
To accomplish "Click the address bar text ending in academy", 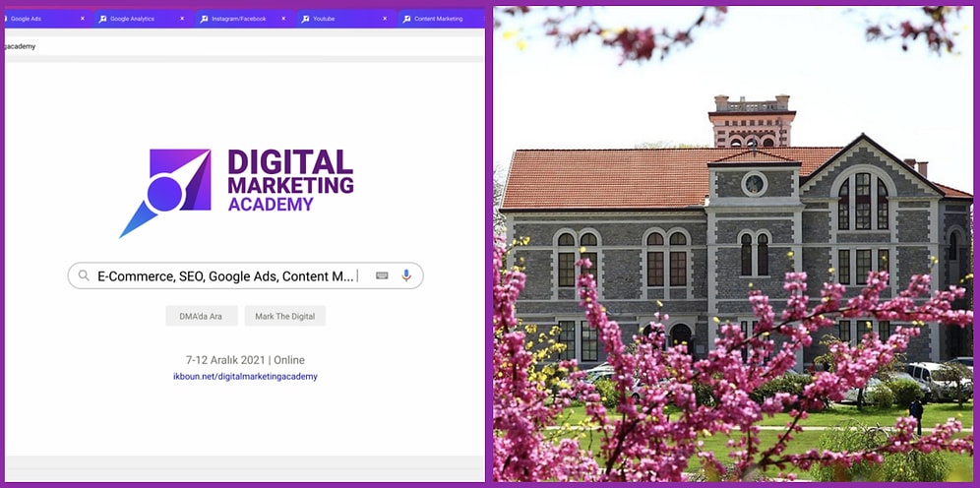I will click(x=20, y=46).
